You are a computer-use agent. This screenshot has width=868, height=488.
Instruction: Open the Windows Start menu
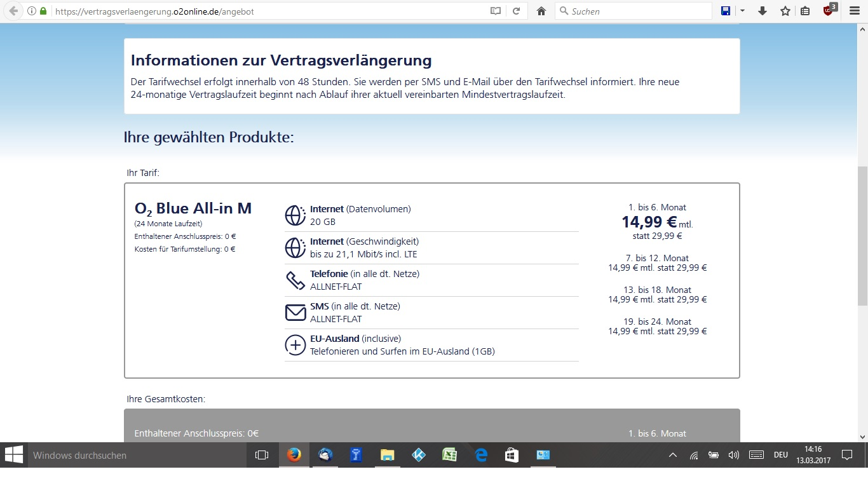(13, 455)
